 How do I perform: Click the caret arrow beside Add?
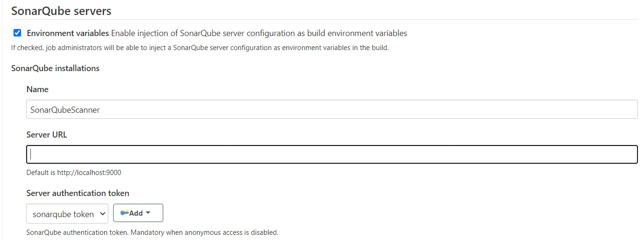coord(148,213)
